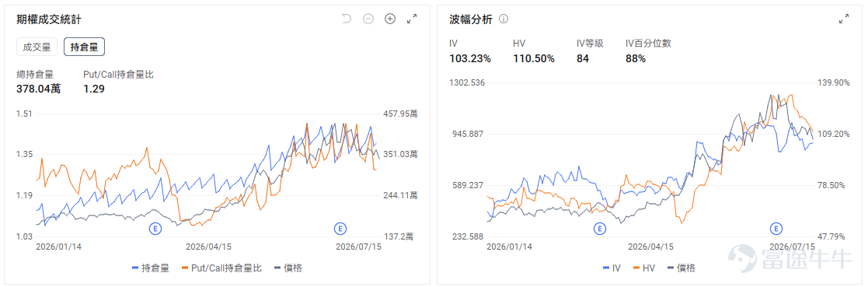The height and width of the screenshot is (287, 868).
Task: Click the 波幅分析 panel title
Action: coord(470,19)
